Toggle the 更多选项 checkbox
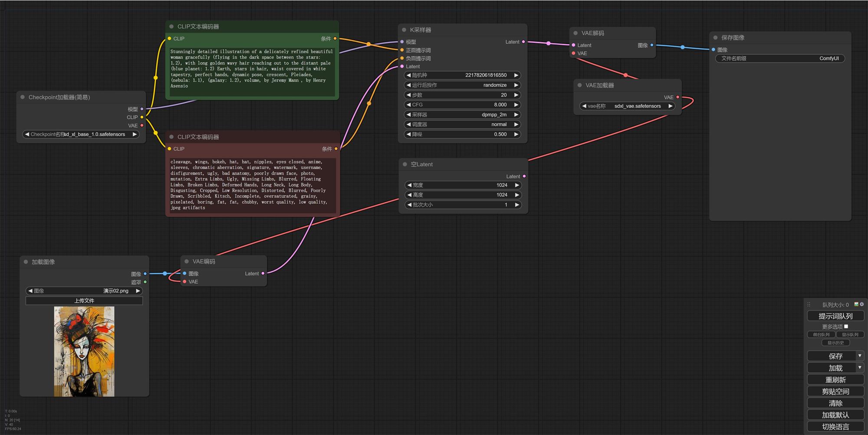Screen dimensions: 868x435 coord(846,327)
